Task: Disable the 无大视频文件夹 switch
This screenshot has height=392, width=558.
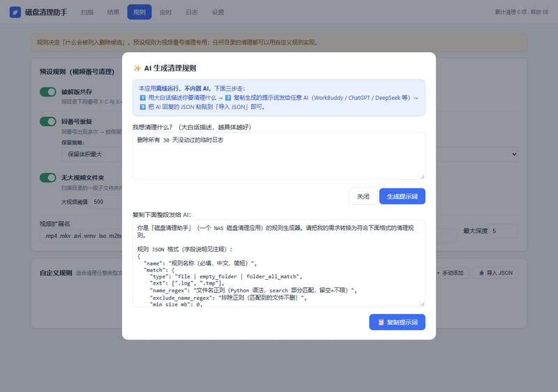Action: tap(48, 177)
